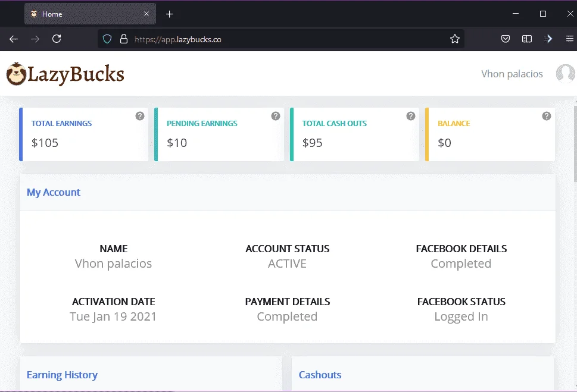Minimize the browser window

click(516, 14)
